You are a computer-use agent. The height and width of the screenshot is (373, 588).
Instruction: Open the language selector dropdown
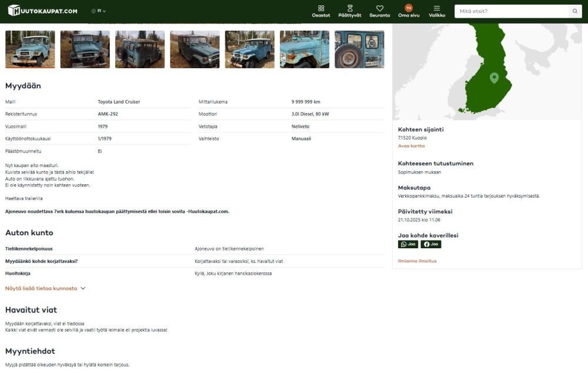98,11
